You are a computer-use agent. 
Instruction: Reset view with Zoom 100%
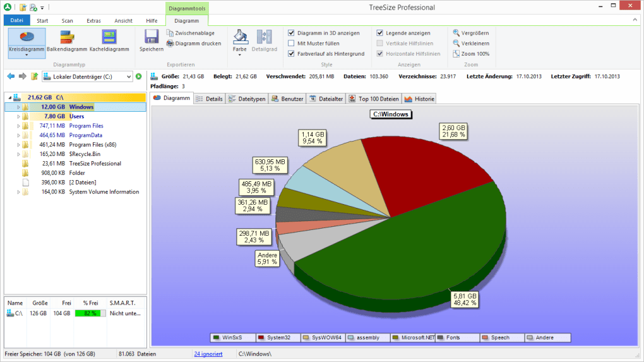coord(471,54)
